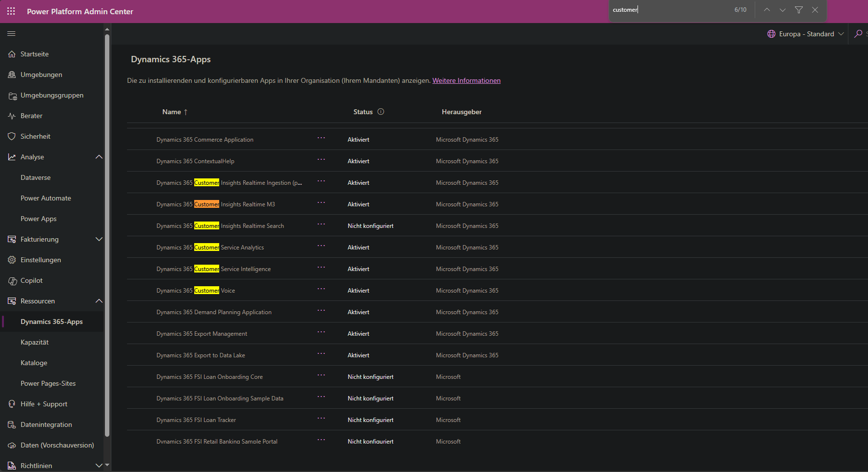Go to next find result arrow
This screenshot has height=472, width=868.
(783, 10)
